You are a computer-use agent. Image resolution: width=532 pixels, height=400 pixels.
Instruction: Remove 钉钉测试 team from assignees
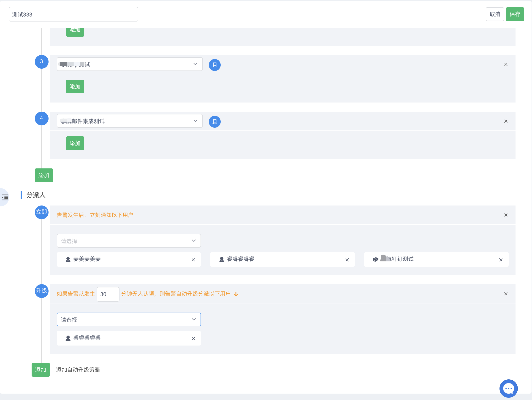point(501,260)
